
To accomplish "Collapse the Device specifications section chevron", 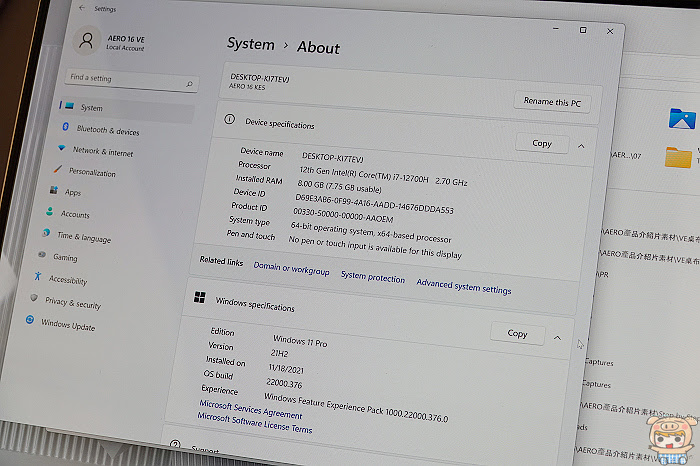I will pyautogui.click(x=581, y=146).
